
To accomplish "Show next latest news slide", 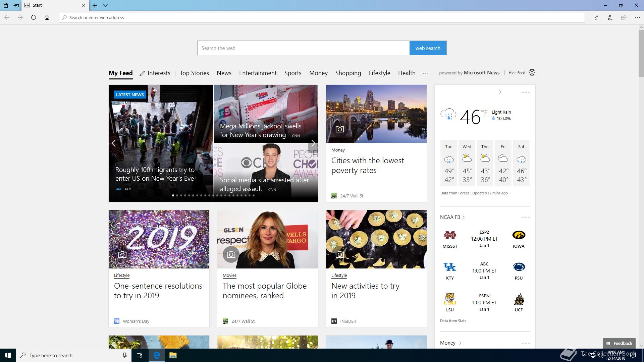I will [313, 143].
